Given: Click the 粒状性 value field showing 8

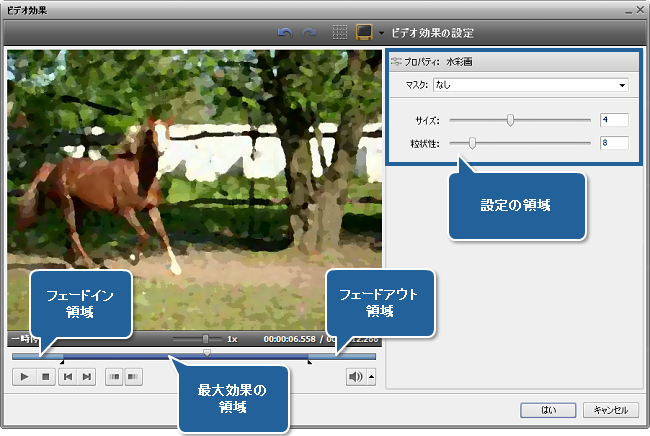Looking at the screenshot, I should (614, 143).
